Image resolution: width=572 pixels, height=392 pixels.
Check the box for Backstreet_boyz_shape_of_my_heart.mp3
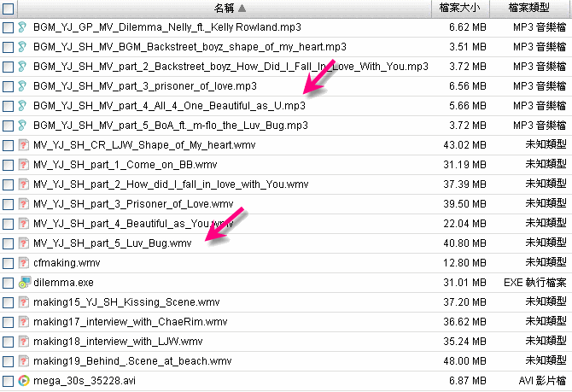(8, 48)
